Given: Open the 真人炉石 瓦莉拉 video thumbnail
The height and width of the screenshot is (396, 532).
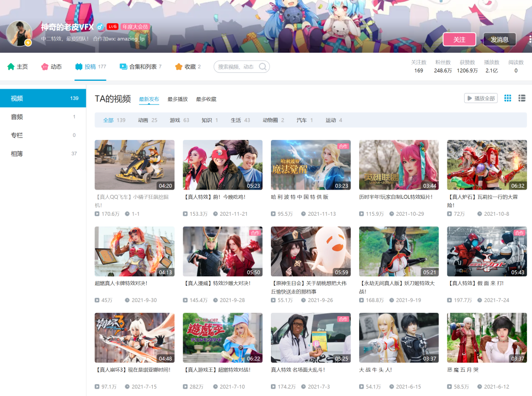Looking at the screenshot, I should pyautogui.click(x=487, y=165).
